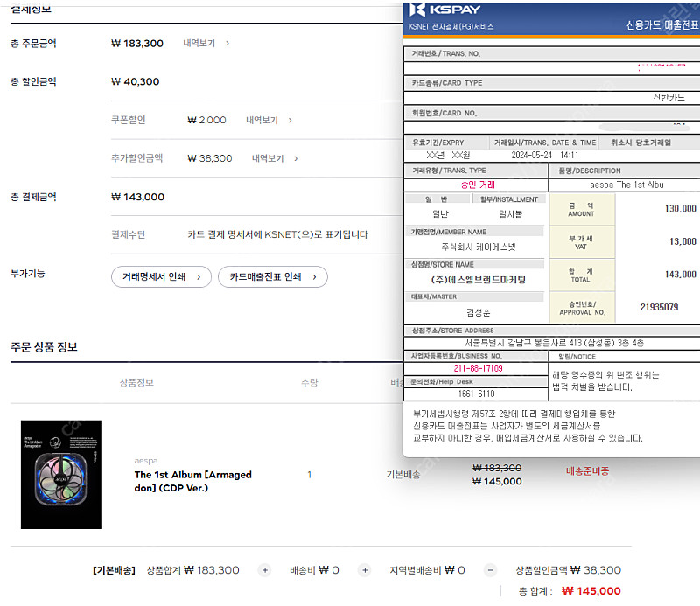Click the plus icon after 상품합계 amount
This screenshot has height=606, width=700.
click(x=264, y=570)
